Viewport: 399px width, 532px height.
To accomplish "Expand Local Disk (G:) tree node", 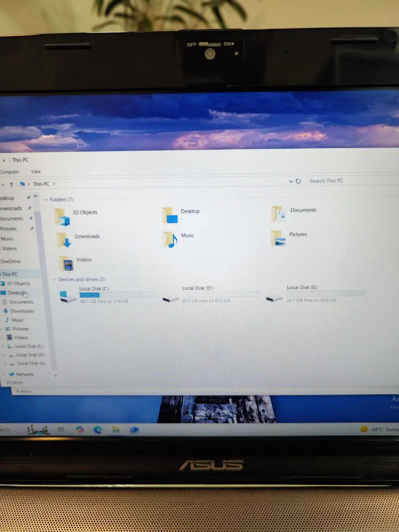I will tap(5, 363).
